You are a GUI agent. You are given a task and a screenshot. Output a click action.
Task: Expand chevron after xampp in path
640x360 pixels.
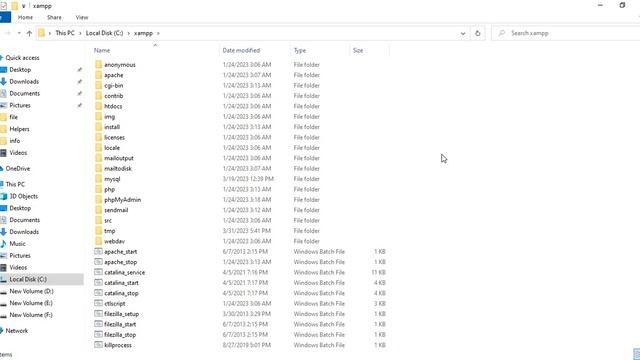pyautogui.click(x=158, y=33)
